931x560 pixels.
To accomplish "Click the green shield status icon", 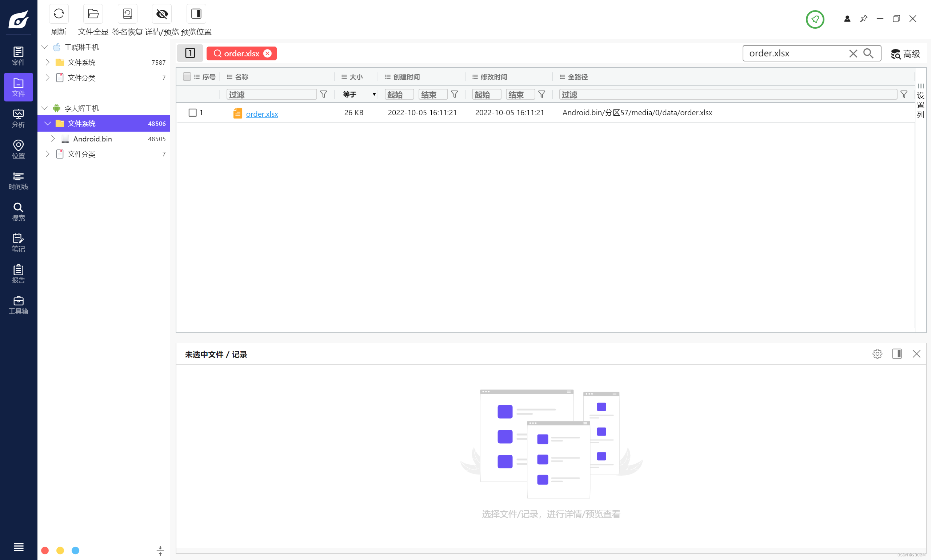I will click(815, 19).
